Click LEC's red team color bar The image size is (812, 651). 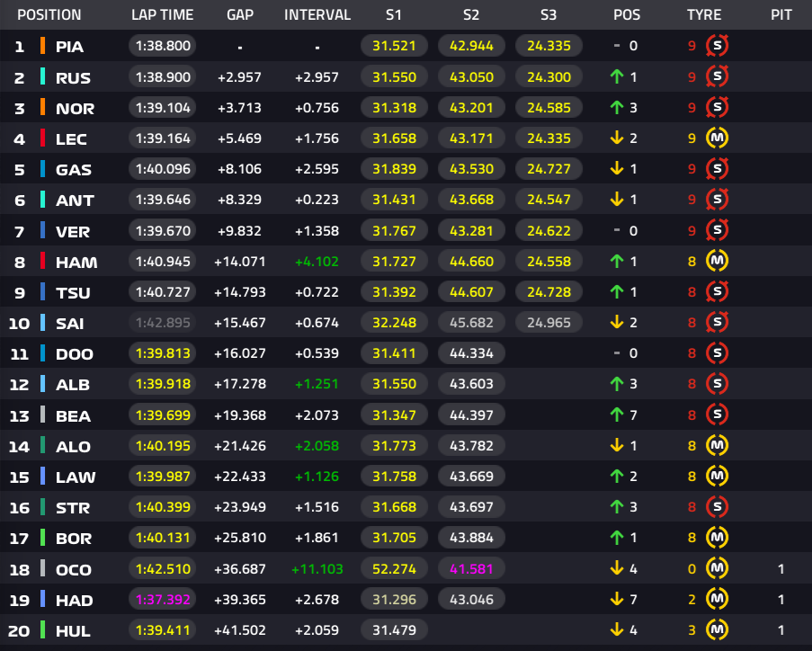42,138
